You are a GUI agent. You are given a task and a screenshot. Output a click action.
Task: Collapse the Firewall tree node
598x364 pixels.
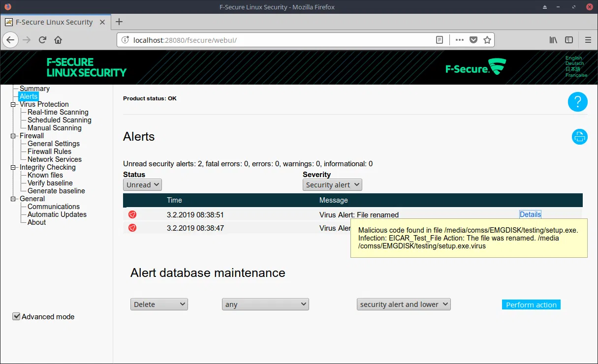tap(13, 136)
